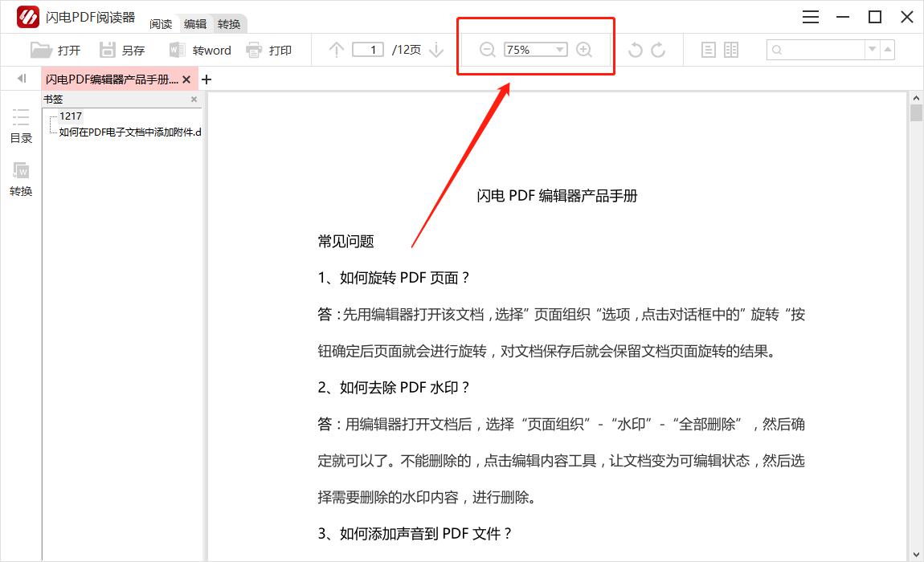Go to previous page arrow
Screen dimensions: 924x562
coord(337,50)
